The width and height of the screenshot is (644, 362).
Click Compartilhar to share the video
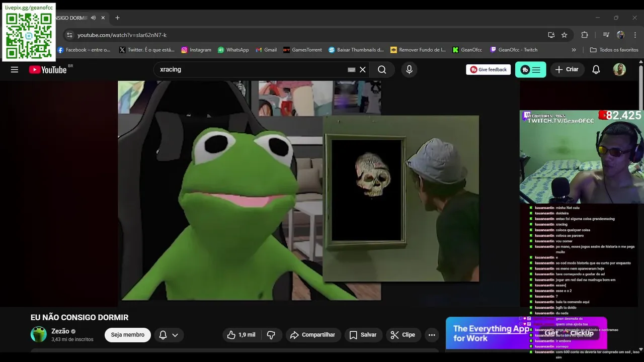pos(313,335)
